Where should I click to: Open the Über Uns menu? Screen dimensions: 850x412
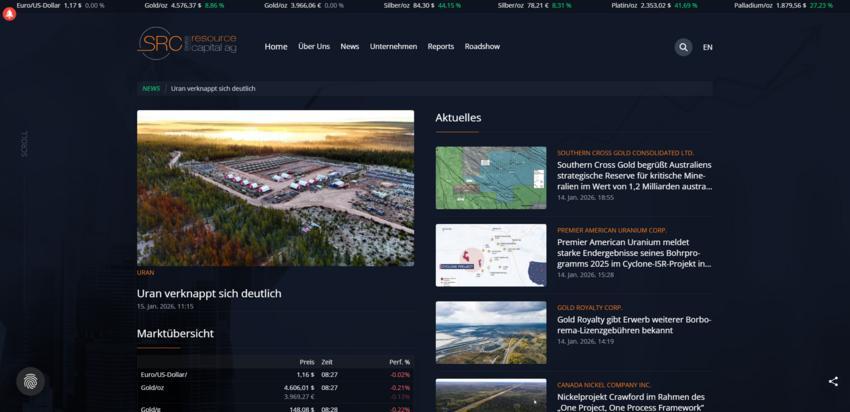(x=314, y=47)
